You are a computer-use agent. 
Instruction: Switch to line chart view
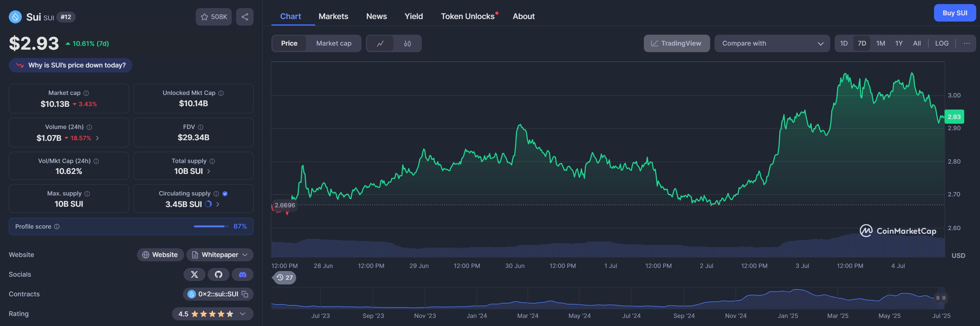pos(380,44)
